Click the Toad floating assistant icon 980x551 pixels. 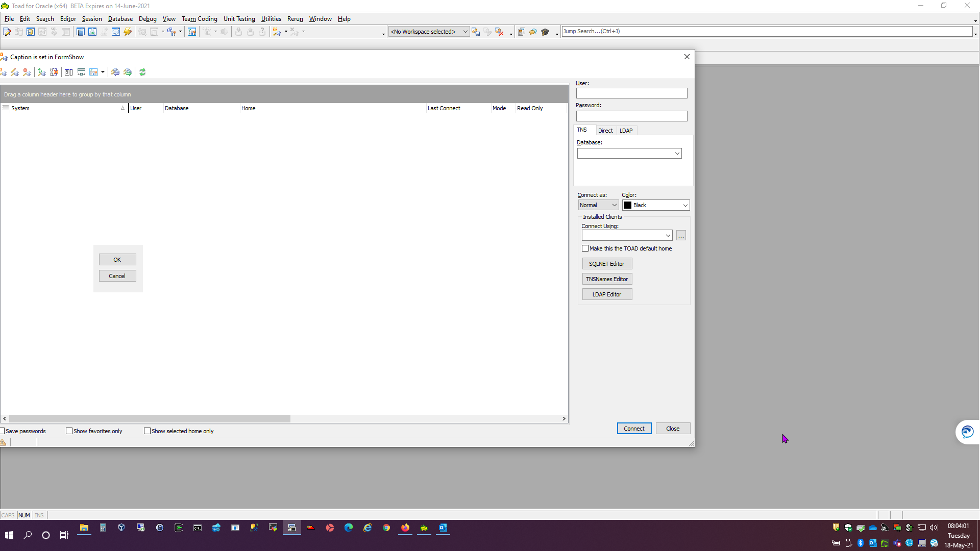[x=967, y=432]
